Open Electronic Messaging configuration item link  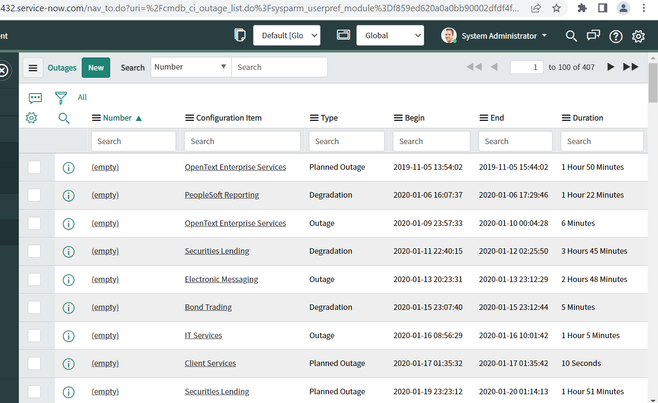(x=221, y=280)
